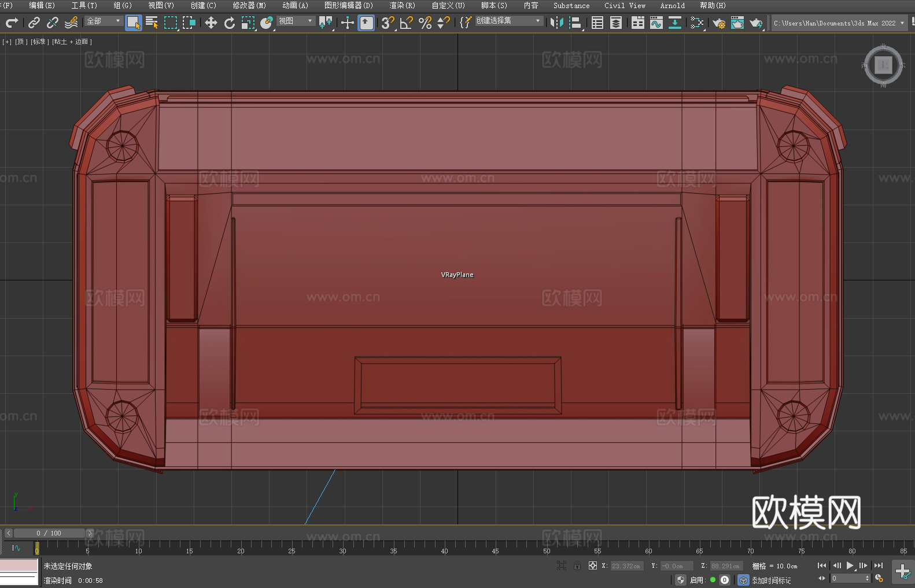
Task: Click Isolate Selection toggle icon
Action: (562, 565)
